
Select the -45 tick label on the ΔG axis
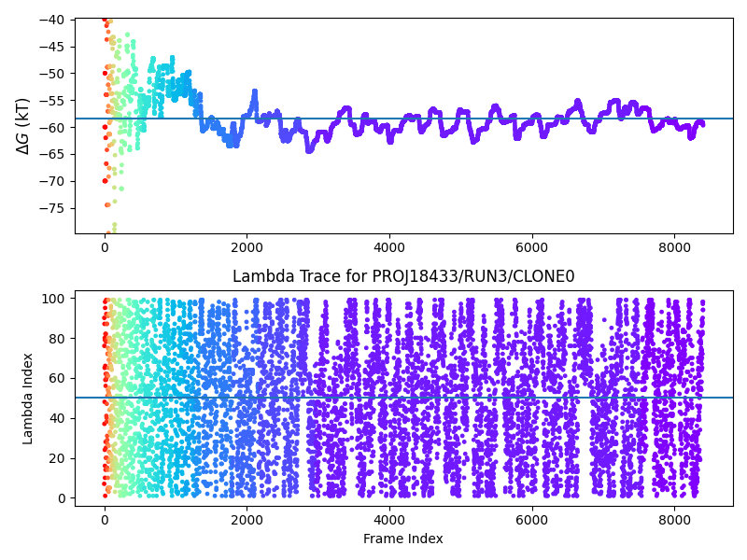click(51, 48)
